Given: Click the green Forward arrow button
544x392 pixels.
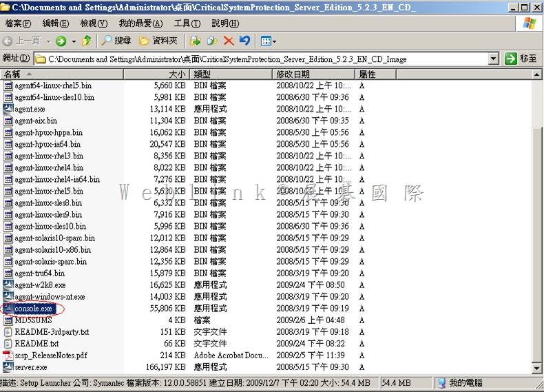Looking at the screenshot, I should point(61,41).
